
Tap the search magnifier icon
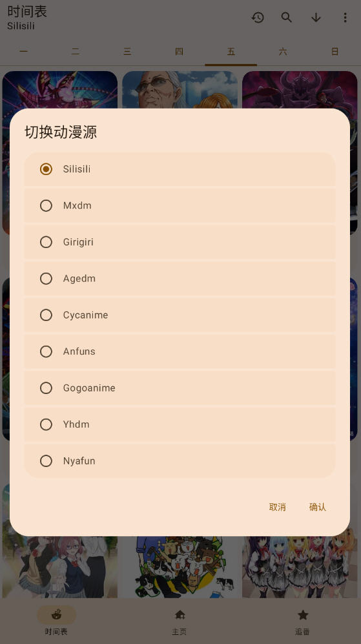(x=287, y=17)
